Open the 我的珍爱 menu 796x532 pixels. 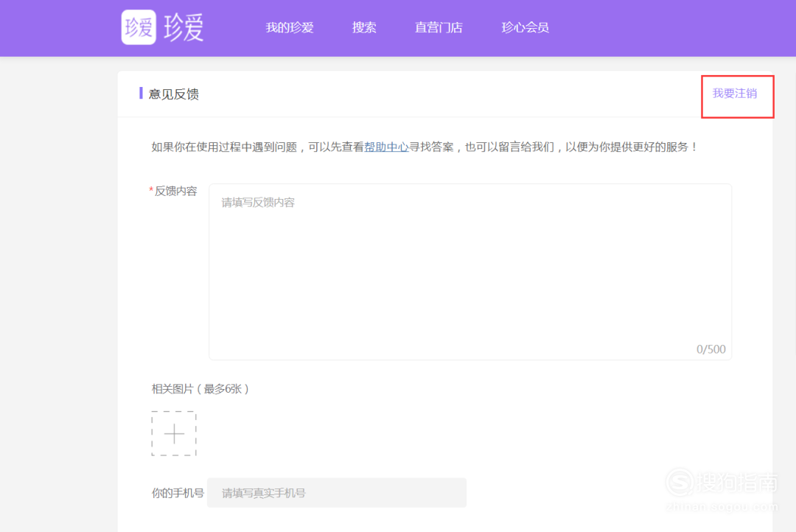pyautogui.click(x=290, y=27)
